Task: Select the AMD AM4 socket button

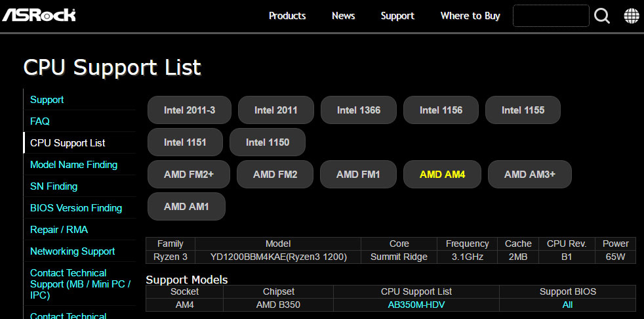Action: coord(442,175)
